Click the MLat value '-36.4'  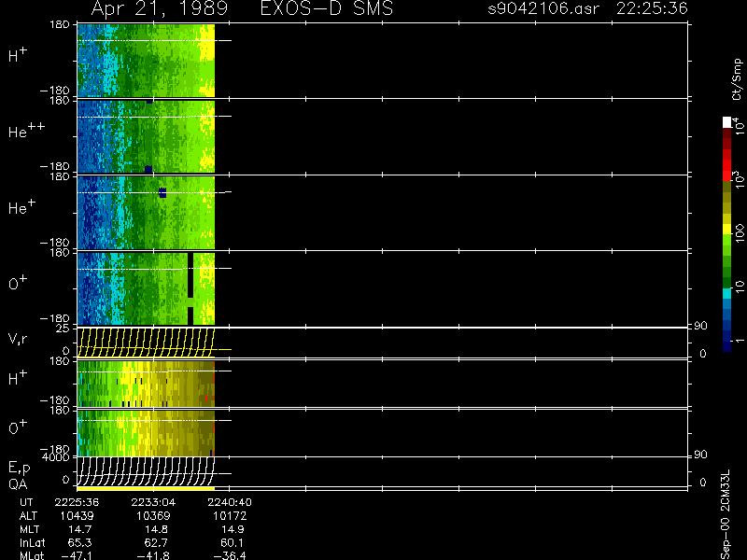tap(230, 555)
